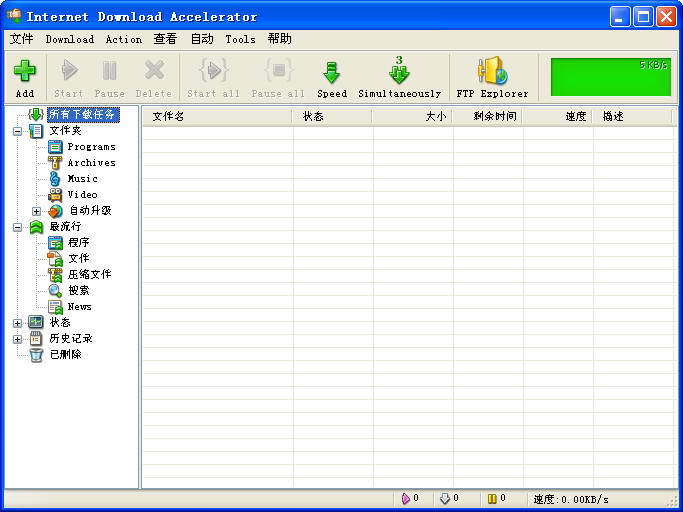Sort by the 速度 column header
This screenshot has width=683, height=512.
pos(558,116)
